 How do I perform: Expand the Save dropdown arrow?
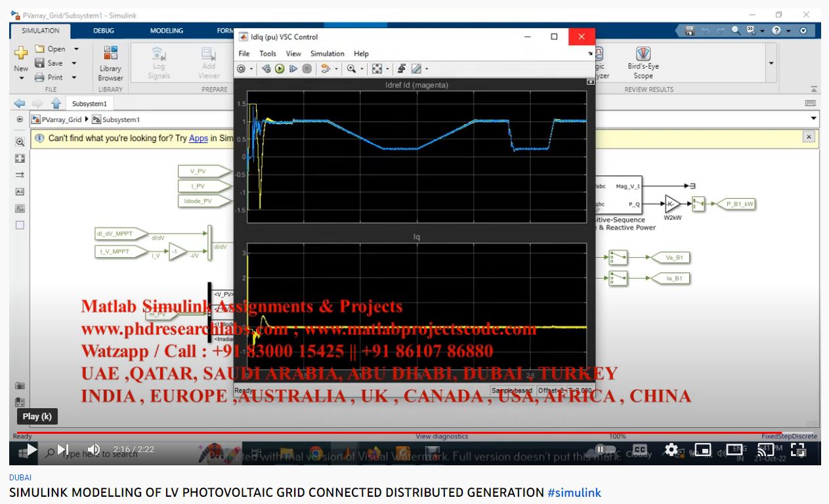click(74, 64)
